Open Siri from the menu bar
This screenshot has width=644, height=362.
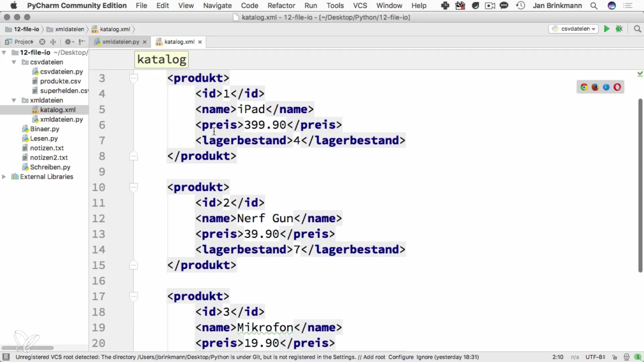[x=612, y=6]
